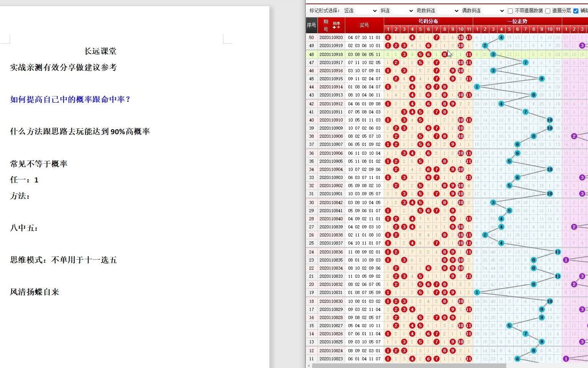Select draw number cell 2020110823
This screenshot has width=588, height=368.
pos(331,359)
